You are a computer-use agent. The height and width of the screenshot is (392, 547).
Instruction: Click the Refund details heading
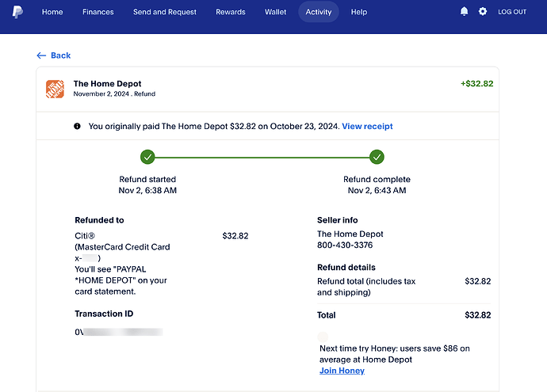[x=346, y=267]
